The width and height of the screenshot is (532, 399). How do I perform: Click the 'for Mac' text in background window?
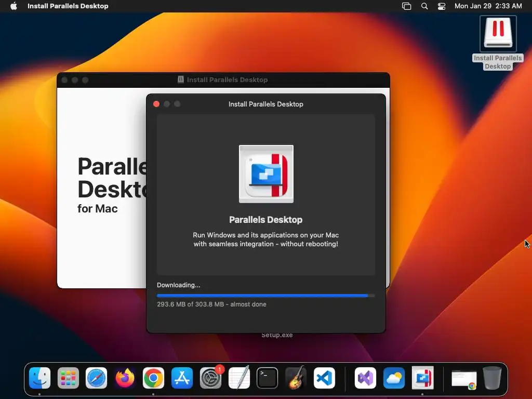97,209
